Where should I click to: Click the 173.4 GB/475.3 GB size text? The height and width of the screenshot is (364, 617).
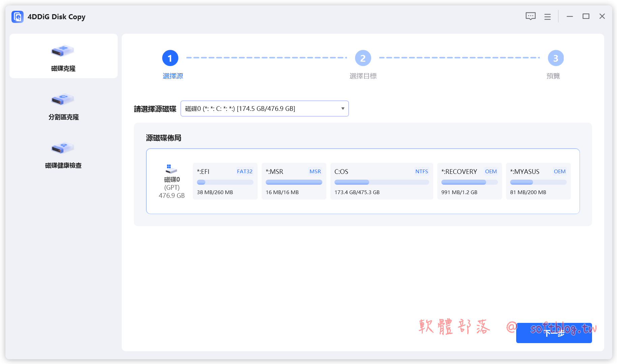[x=357, y=192]
